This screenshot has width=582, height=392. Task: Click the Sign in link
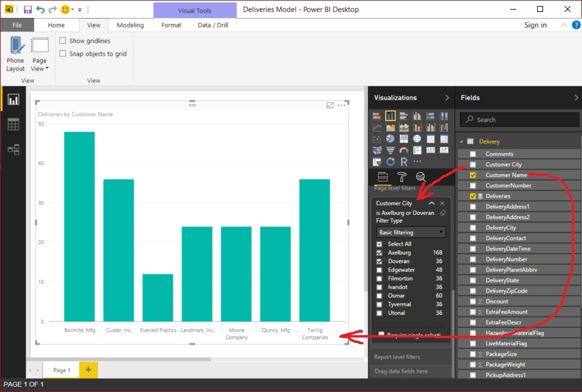pyautogui.click(x=535, y=25)
